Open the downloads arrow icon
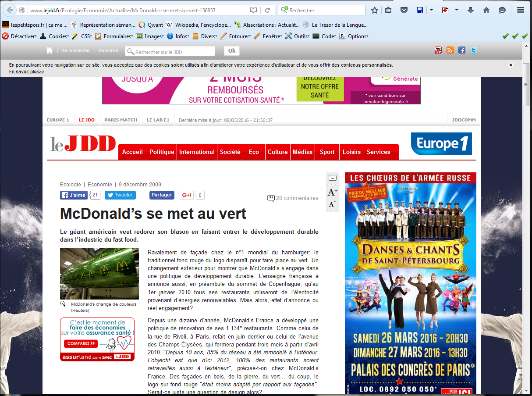 point(471,10)
